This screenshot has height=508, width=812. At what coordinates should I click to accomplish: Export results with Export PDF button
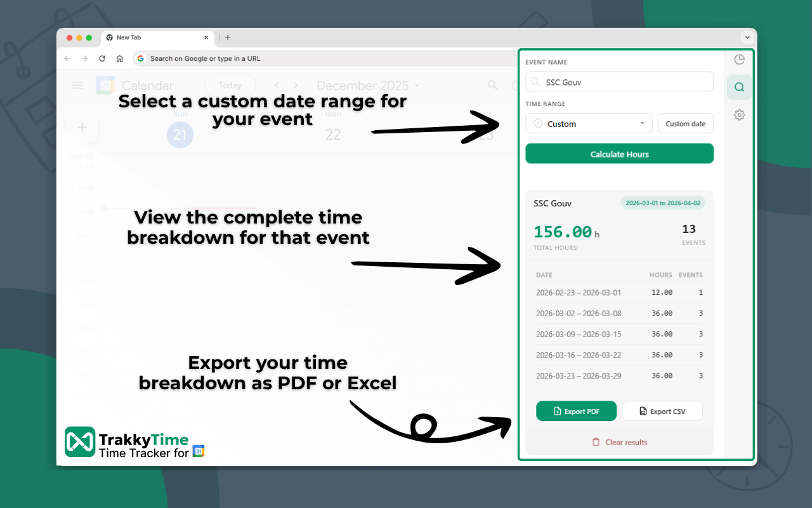click(576, 411)
